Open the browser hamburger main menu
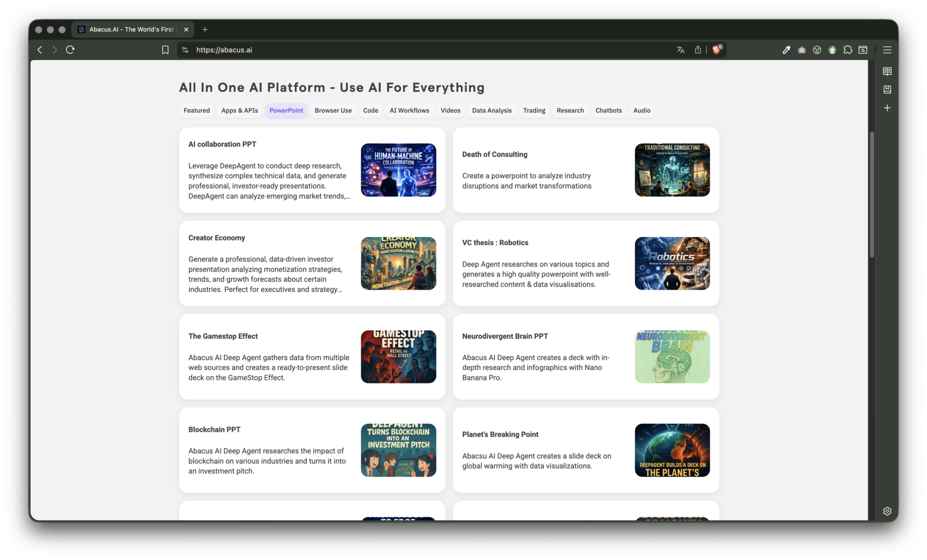This screenshot has width=927, height=560. [x=887, y=50]
